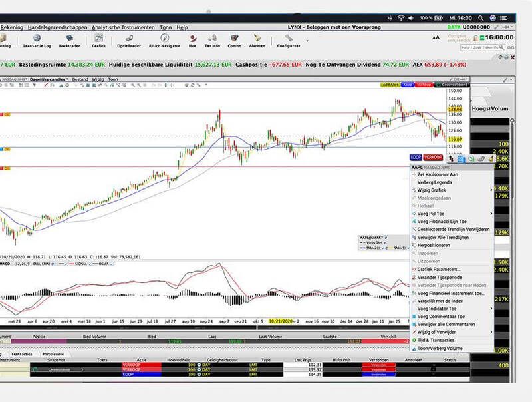The image size is (532, 402).
Task: Click the Geconsolideerd button
Action: pyautogui.click(x=452, y=85)
